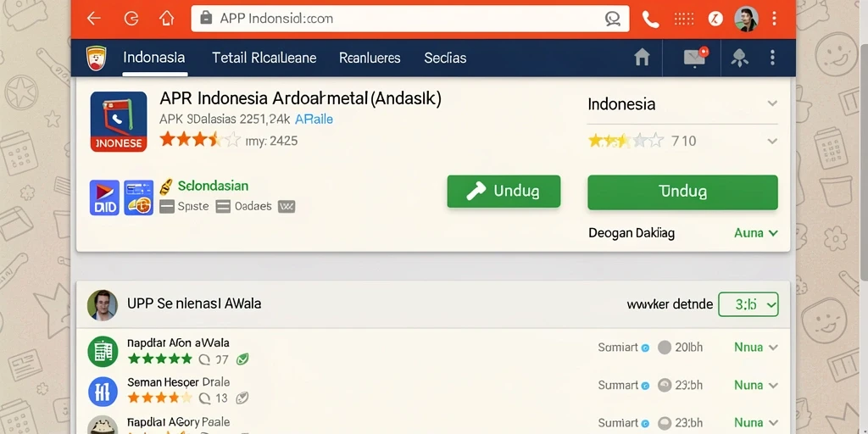Screen dimensions: 868x434
Task: Click the UPP Se nlenasl AWala avatar
Action: click(x=103, y=305)
